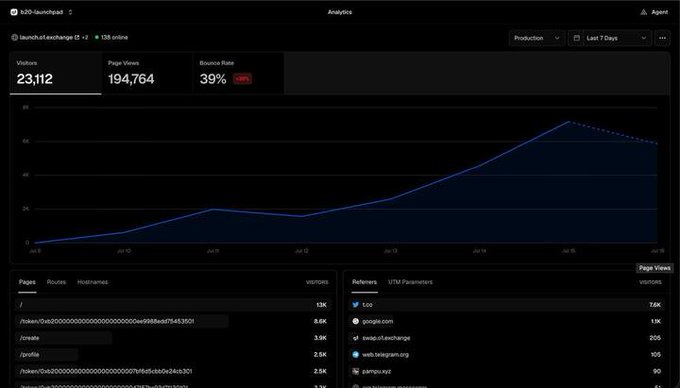Switch to the Hostnames tab
Viewport: 680px width, 388px height.
point(92,282)
